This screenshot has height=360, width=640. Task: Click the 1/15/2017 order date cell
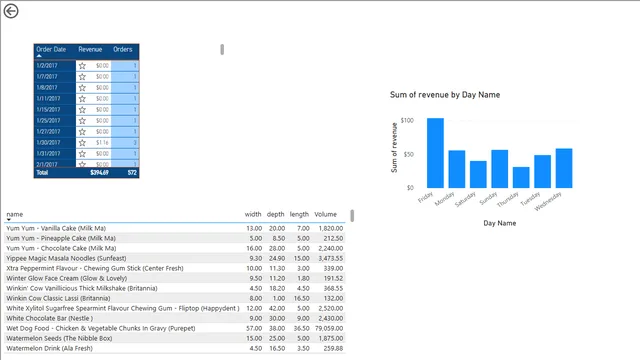[55, 110]
